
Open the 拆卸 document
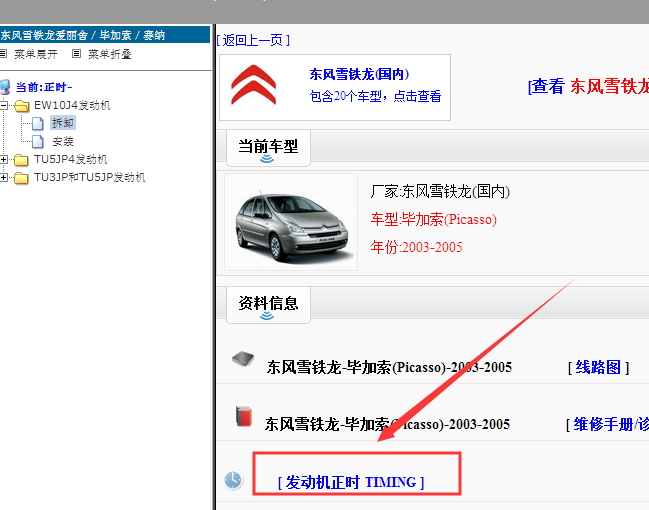(x=63, y=123)
